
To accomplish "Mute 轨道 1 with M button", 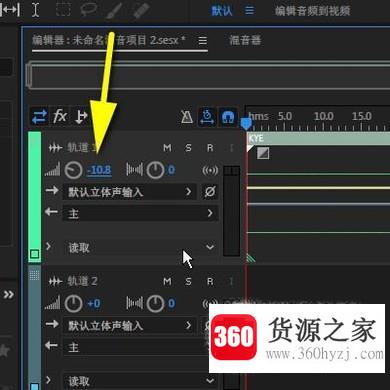I will tap(168, 148).
